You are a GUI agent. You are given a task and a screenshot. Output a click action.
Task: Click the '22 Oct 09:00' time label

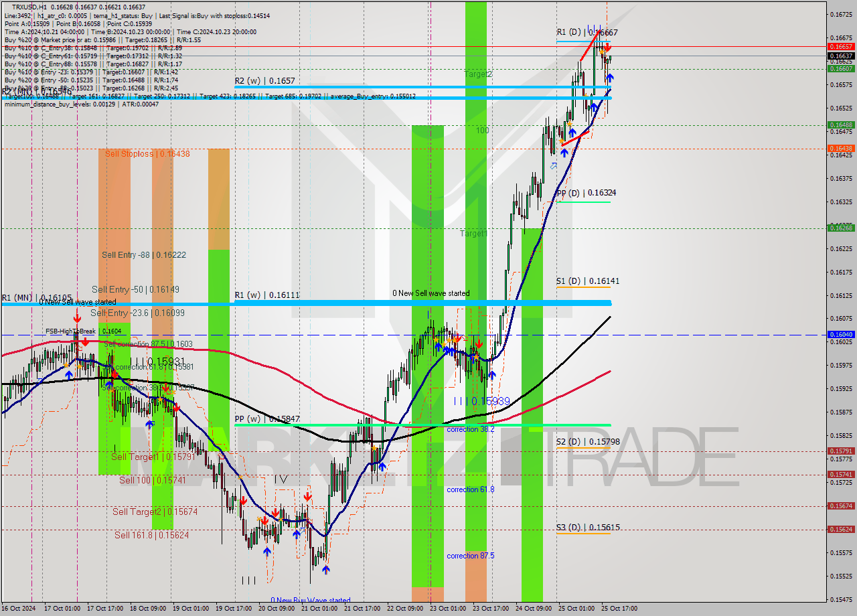404,609
